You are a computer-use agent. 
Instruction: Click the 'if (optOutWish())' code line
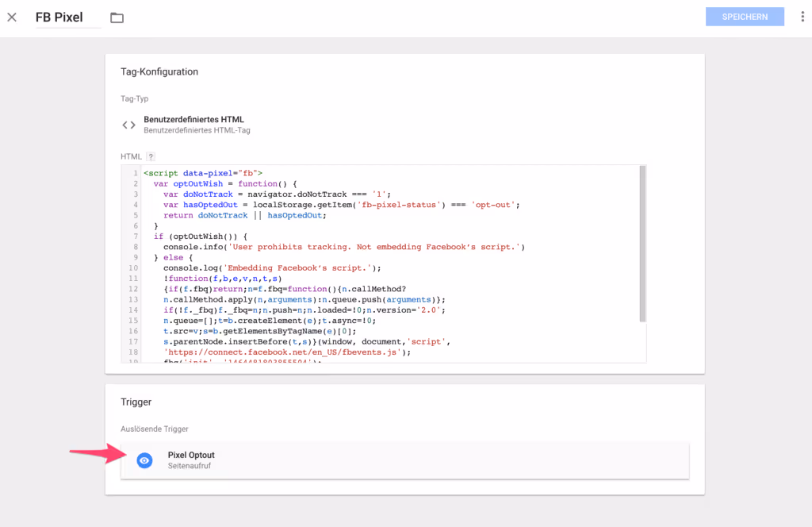[x=201, y=237]
